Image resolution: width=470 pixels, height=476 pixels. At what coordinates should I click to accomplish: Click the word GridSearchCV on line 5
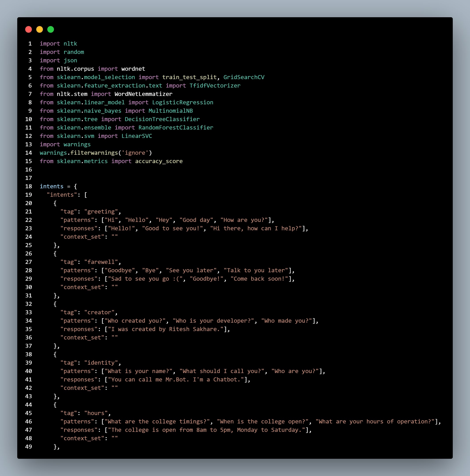pyautogui.click(x=244, y=77)
